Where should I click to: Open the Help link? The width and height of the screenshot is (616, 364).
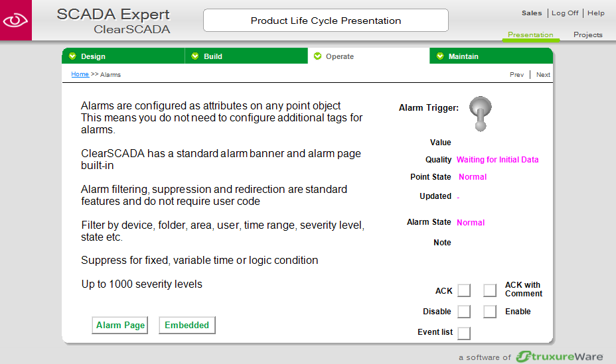pos(595,13)
